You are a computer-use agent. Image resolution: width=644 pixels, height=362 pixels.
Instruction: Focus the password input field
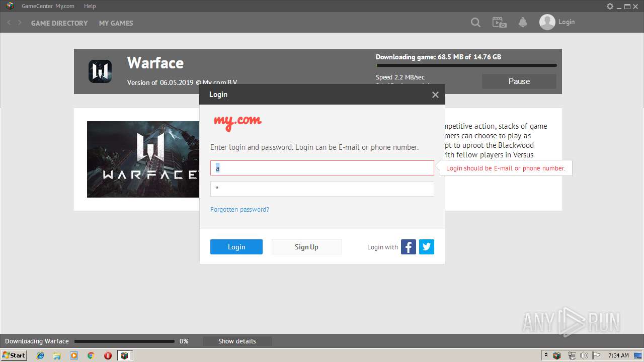coord(322,189)
